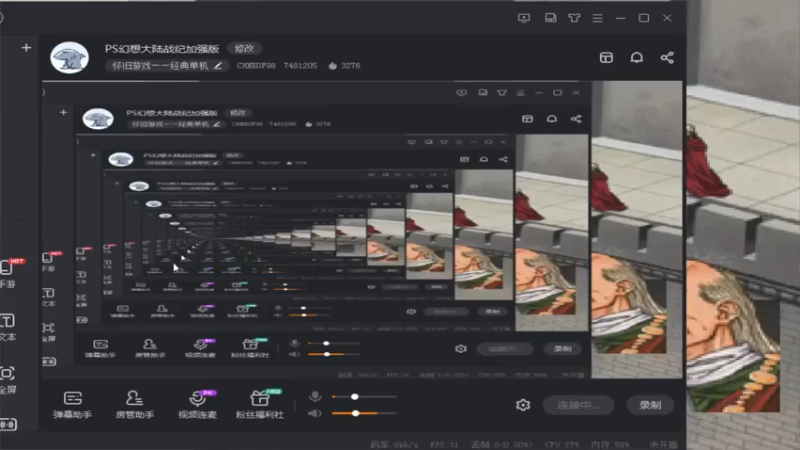This screenshot has height=450, width=800.
Task: Add a scene with the plus button
Action: tap(26, 47)
